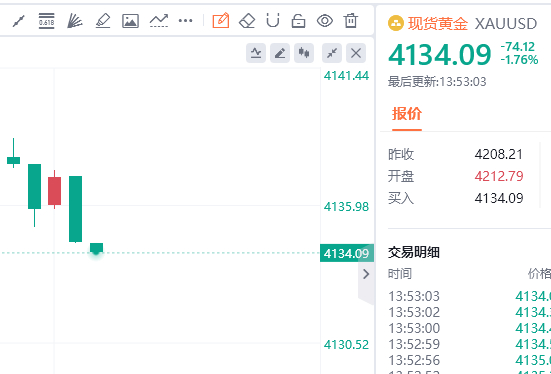Click the 现货黄金 gold coin icon
The image size is (551, 374).
coord(396,24)
